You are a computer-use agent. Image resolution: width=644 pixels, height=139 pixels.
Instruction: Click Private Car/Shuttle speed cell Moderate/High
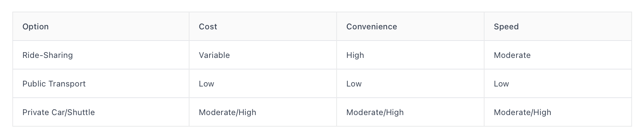point(522,112)
